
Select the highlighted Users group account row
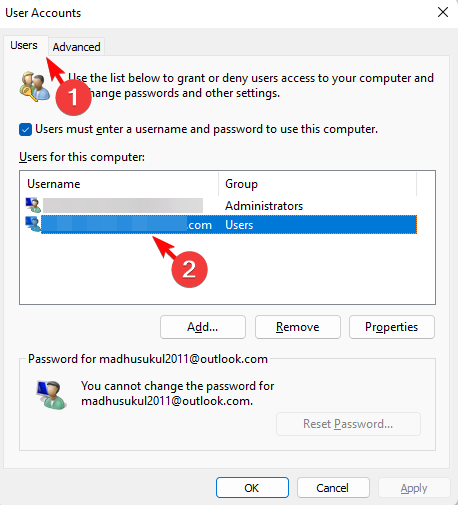221,225
